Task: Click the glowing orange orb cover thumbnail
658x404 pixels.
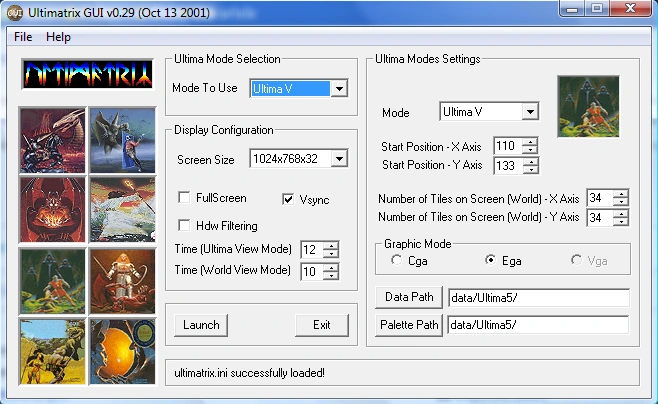Action: (x=123, y=352)
